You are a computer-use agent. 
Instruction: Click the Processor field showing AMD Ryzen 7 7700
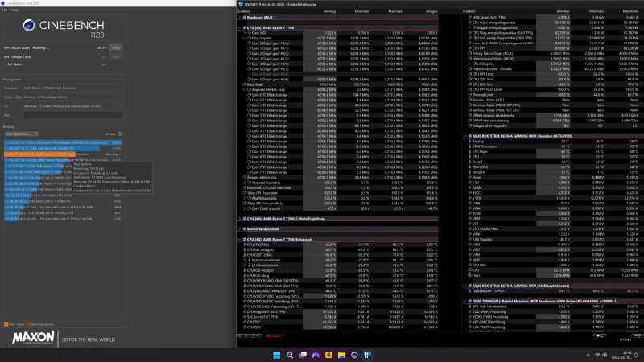click(x=72, y=88)
